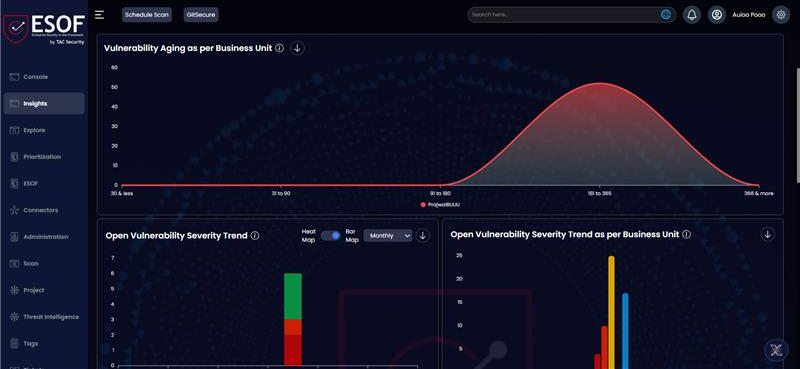800x369 pixels.
Task: Open Prioritization in sidebar
Action: click(x=44, y=157)
